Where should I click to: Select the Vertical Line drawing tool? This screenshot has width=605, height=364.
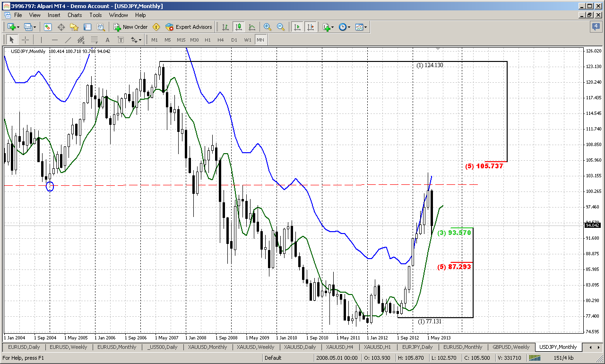click(x=41, y=40)
